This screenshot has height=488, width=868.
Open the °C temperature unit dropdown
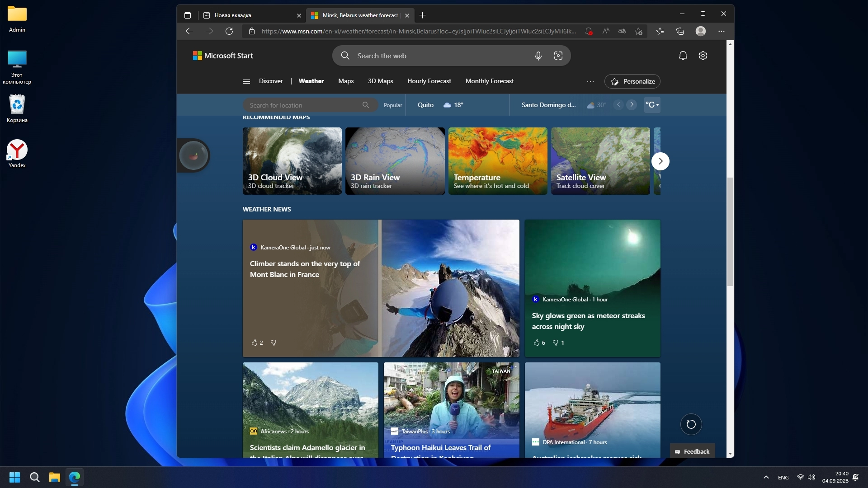(x=652, y=105)
